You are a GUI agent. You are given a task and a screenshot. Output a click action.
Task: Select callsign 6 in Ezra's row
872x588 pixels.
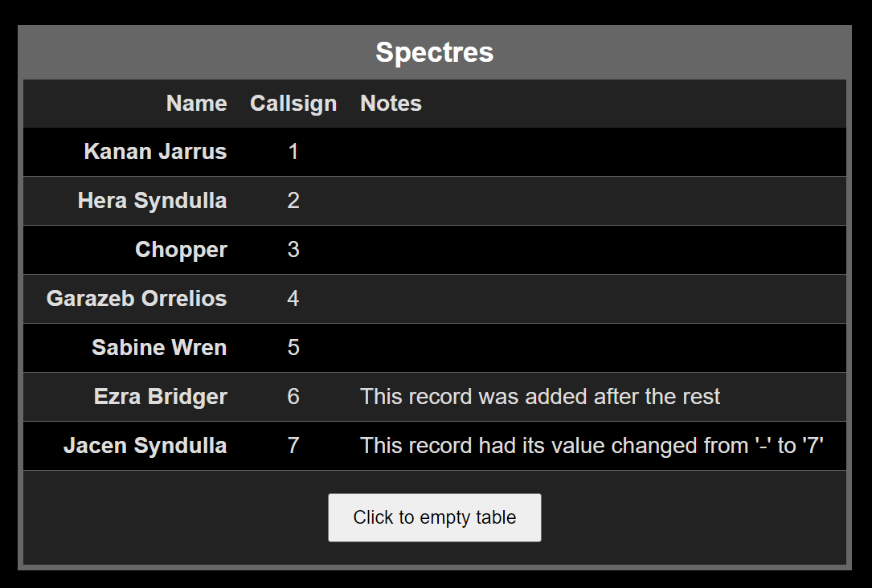[x=293, y=397]
